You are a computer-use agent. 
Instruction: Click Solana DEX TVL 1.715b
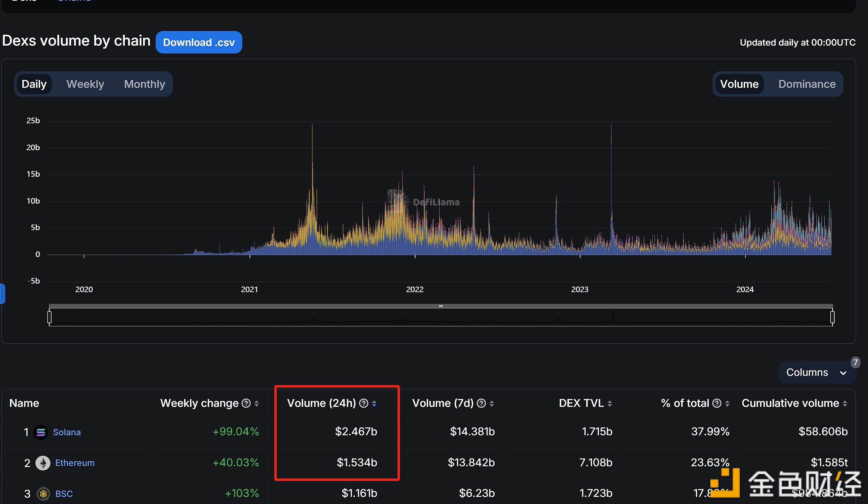(x=597, y=432)
